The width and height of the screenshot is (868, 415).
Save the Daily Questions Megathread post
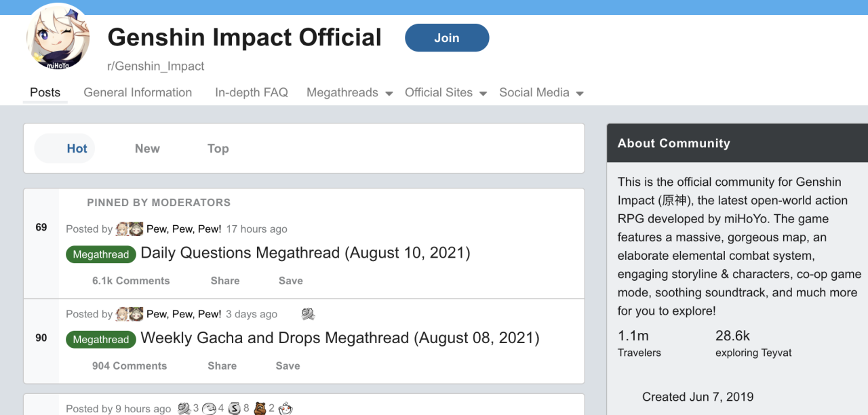291,281
